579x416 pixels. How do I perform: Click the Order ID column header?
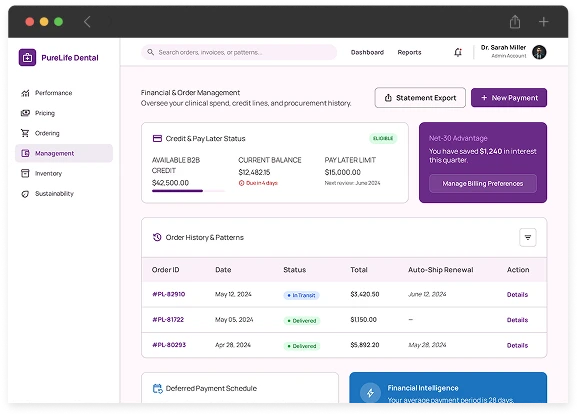(x=165, y=270)
